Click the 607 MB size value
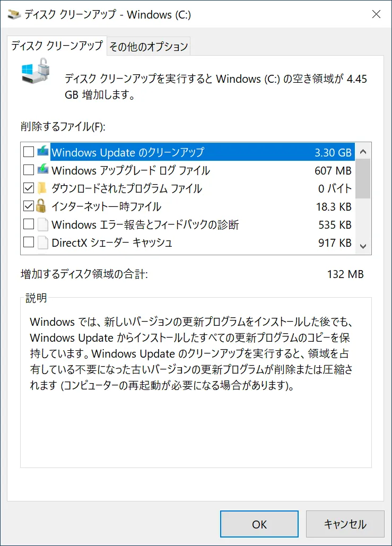Screen dimensions: 392x546 point(333,171)
